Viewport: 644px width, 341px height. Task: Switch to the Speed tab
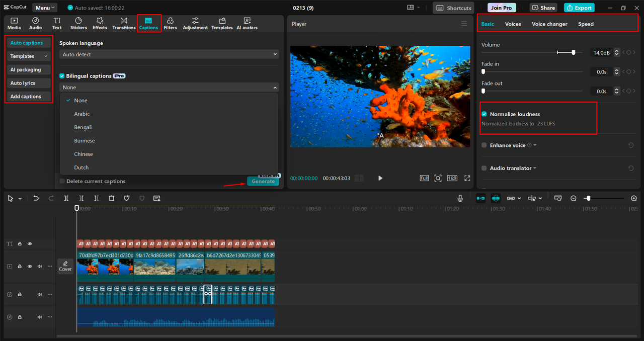coord(586,24)
